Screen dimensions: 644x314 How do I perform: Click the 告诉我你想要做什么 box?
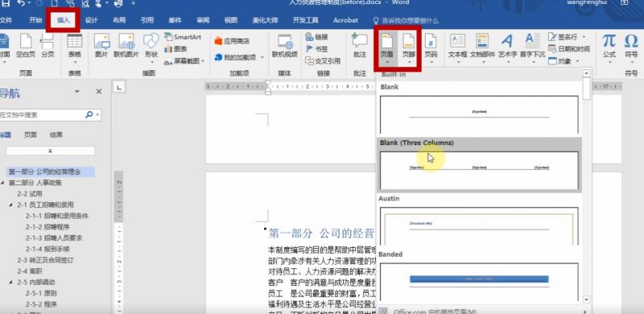(406, 21)
